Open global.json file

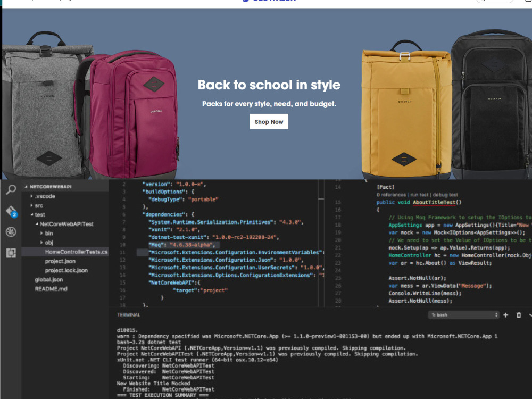(x=49, y=280)
